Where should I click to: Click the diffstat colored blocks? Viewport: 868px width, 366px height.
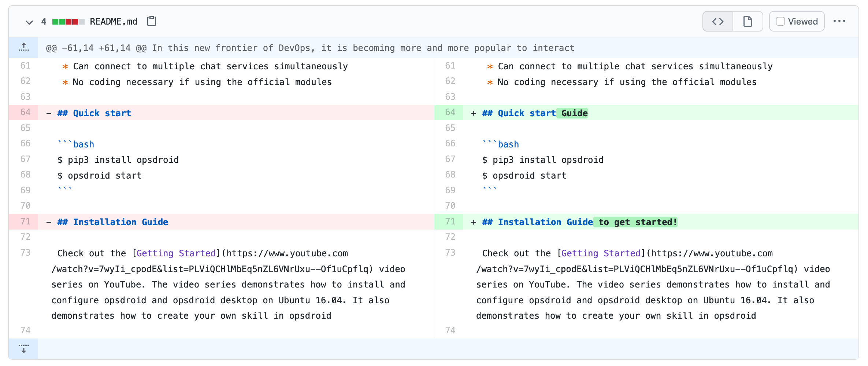[68, 22]
